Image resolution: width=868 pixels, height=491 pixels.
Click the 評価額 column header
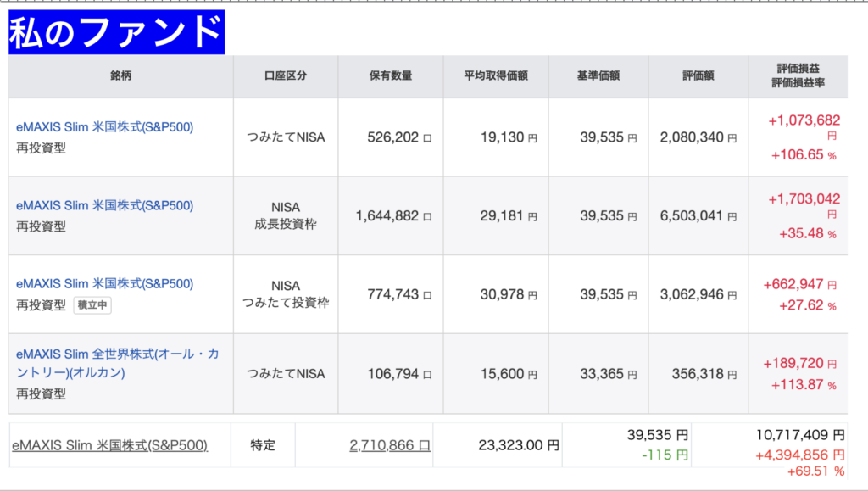(698, 76)
